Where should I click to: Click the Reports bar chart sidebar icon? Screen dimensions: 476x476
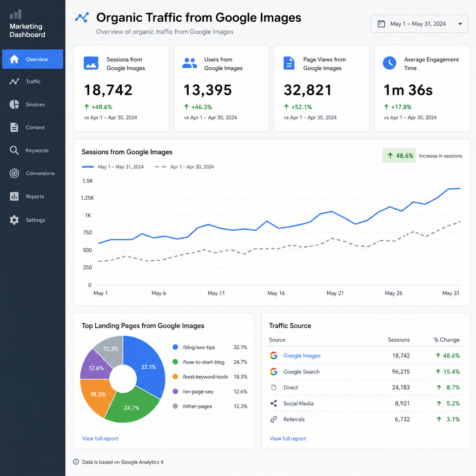tap(14, 197)
